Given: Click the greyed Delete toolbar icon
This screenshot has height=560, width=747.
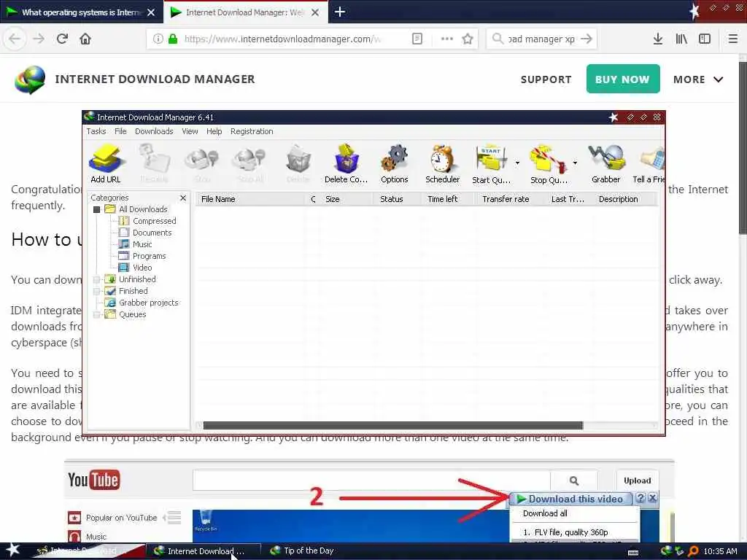Looking at the screenshot, I should [x=298, y=163].
